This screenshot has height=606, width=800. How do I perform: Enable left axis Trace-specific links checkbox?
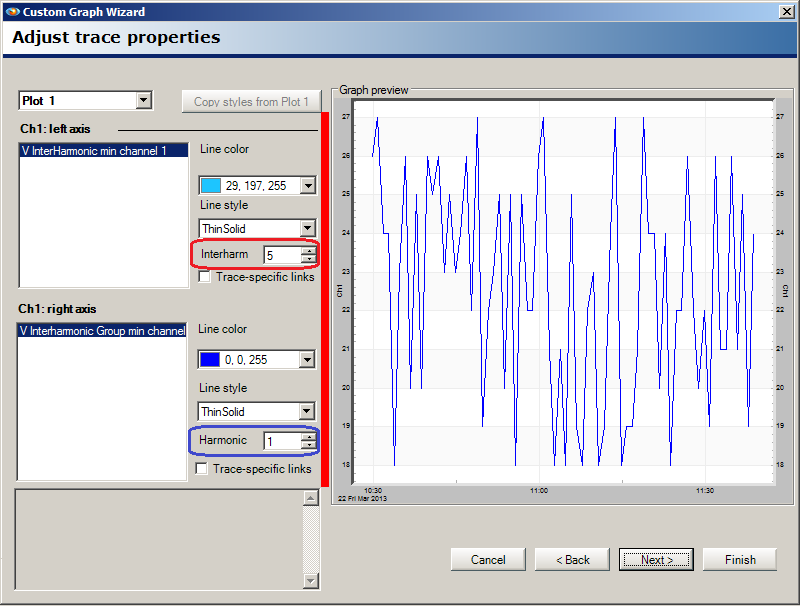coord(205,277)
